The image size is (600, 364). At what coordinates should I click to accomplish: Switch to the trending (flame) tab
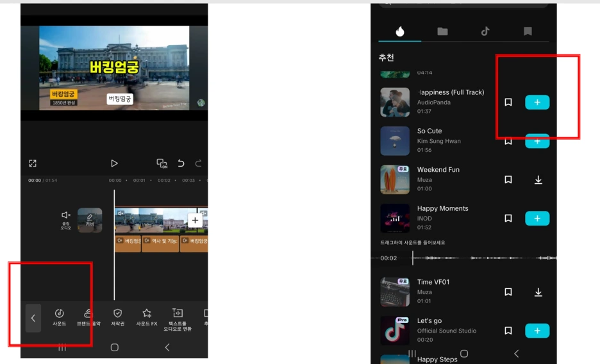400,31
